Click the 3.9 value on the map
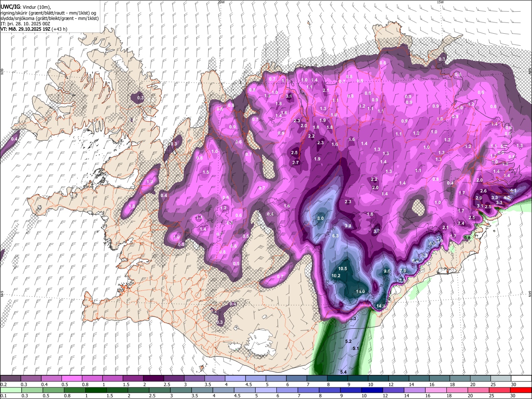Viewport: 532px width, 399px height. coord(348,226)
